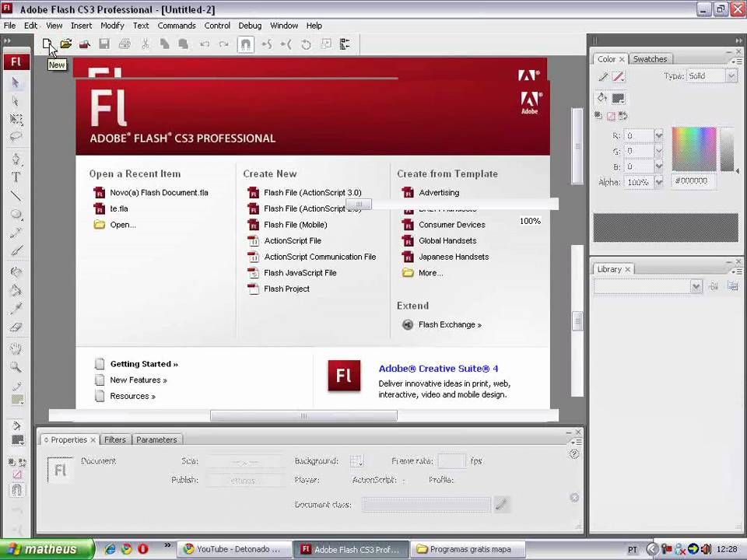Pick a color in the spectrum field
This screenshot has height=560, width=747.
coord(694,149)
